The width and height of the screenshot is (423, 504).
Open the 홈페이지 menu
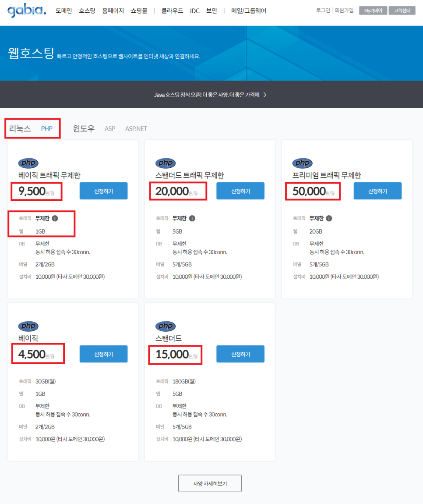coord(113,11)
